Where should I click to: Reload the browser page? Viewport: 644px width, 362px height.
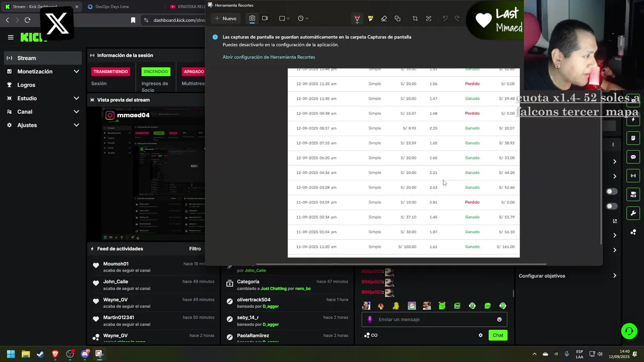click(27, 20)
